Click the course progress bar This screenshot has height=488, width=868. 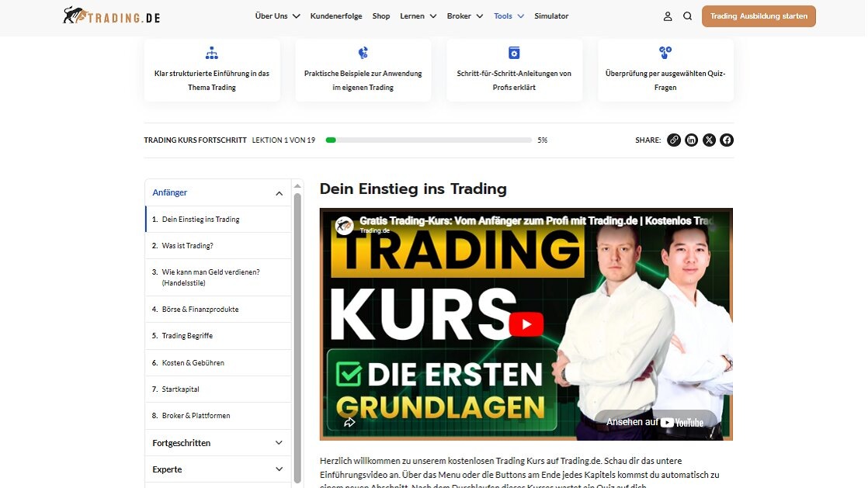pyautogui.click(x=429, y=140)
